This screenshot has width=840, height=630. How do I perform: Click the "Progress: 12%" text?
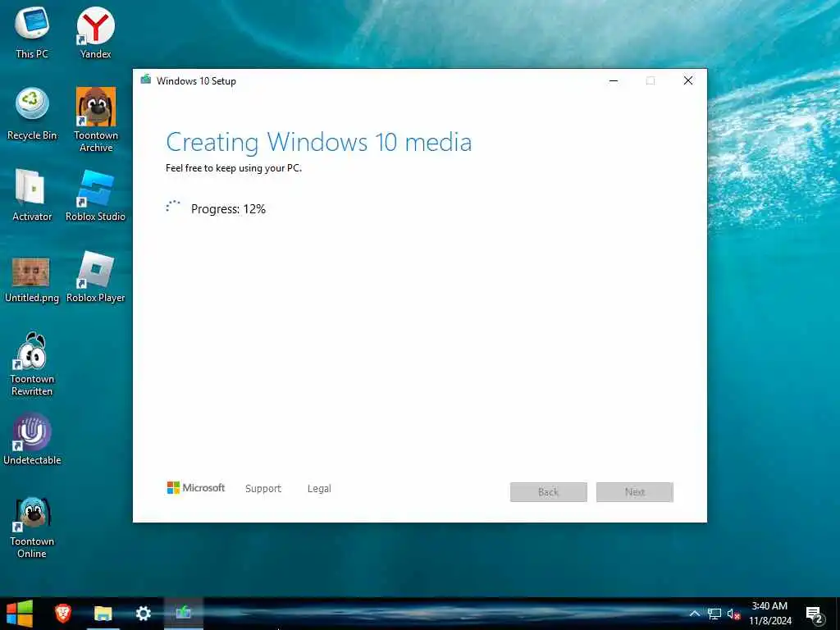pos(228,209)
